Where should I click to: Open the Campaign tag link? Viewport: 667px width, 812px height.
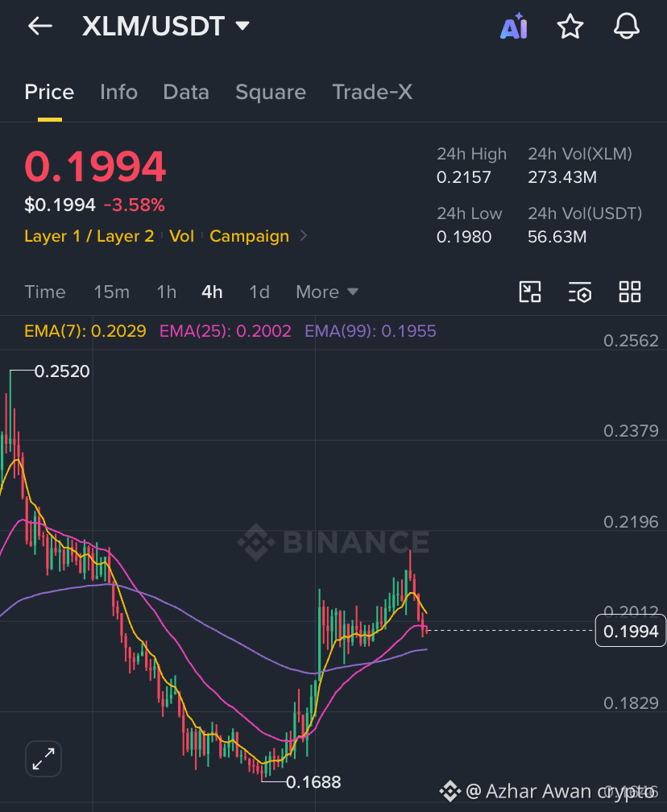tap(249, 236)
